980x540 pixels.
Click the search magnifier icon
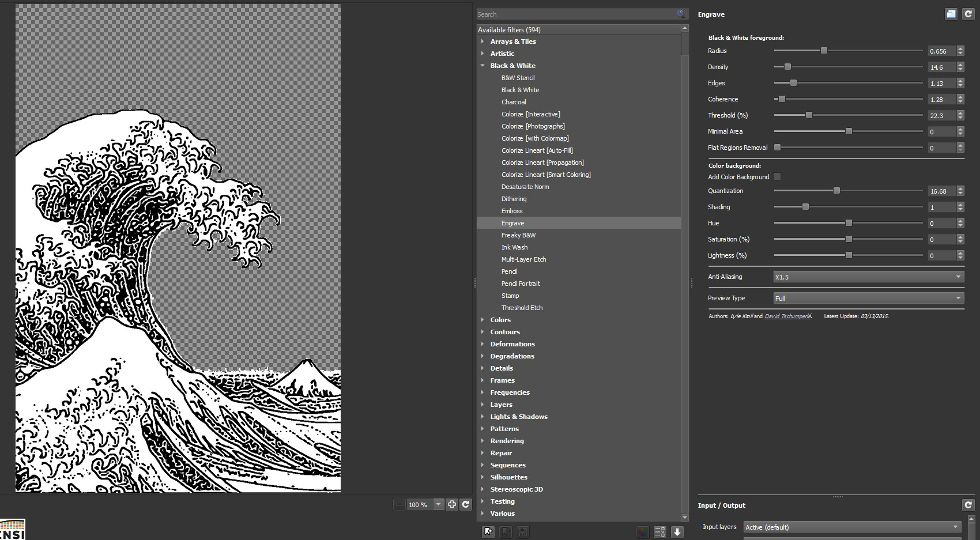tap(681, 14)
